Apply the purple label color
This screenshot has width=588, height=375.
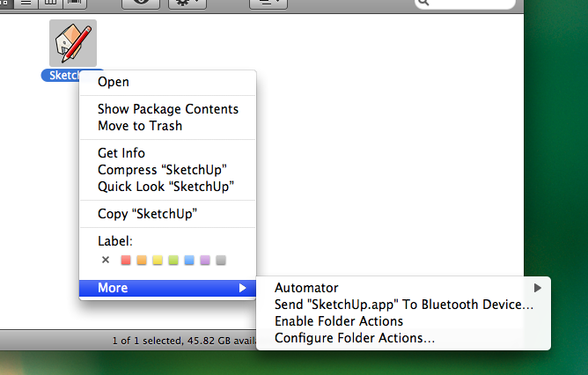click(x=205, y=260)
